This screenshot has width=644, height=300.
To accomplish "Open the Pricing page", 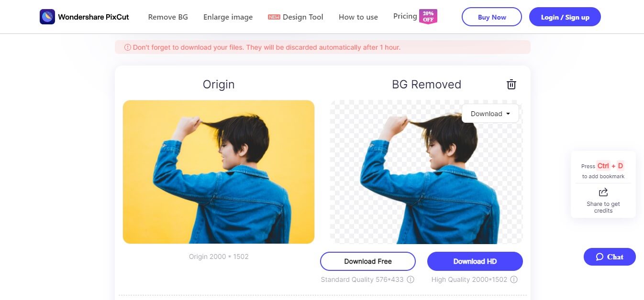I will [405, 16].
